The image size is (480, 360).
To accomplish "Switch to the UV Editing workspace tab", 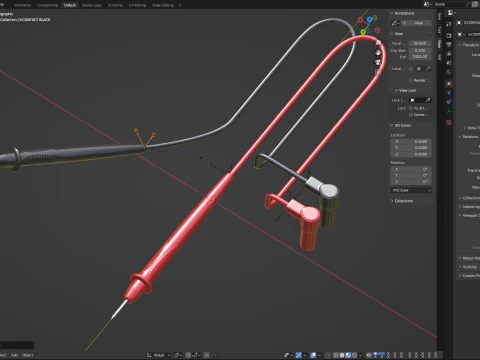I will [x=137, y=5].
